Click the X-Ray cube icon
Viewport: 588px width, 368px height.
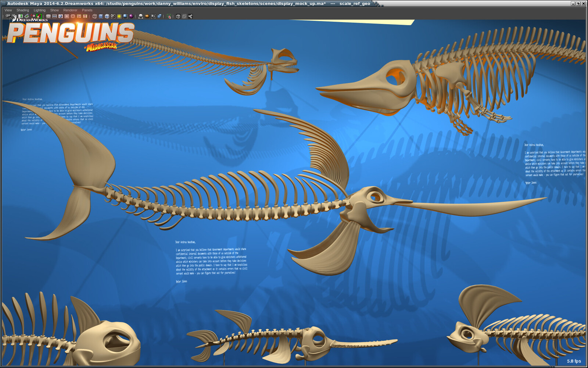click(x=178, y=16)
